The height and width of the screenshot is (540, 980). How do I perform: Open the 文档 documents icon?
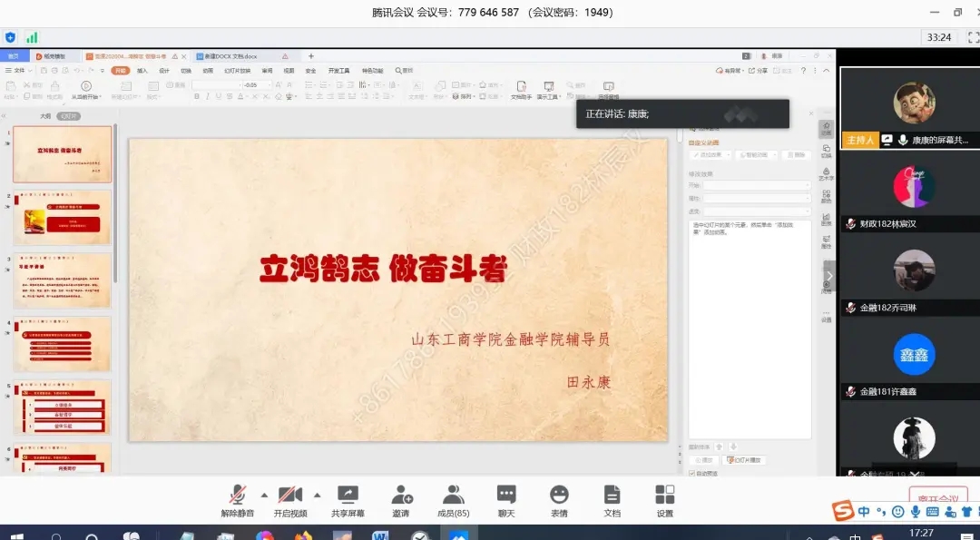click(x=612, y=495)
